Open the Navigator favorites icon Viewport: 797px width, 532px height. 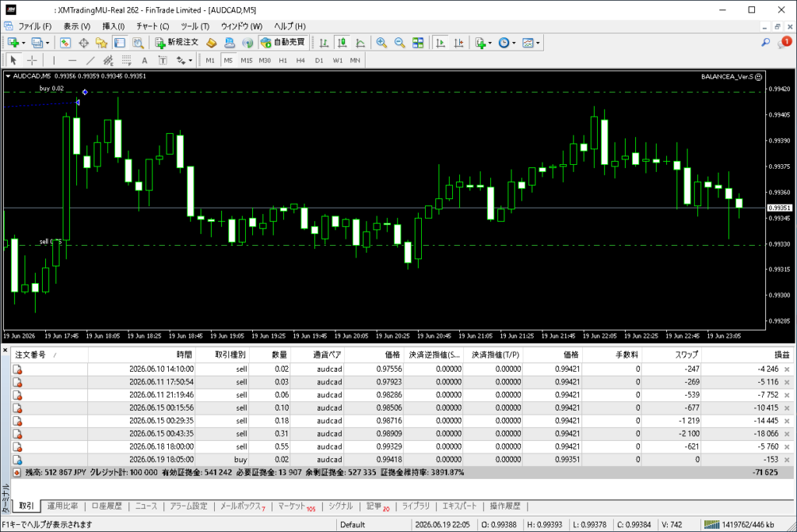(x=101, y=43)
